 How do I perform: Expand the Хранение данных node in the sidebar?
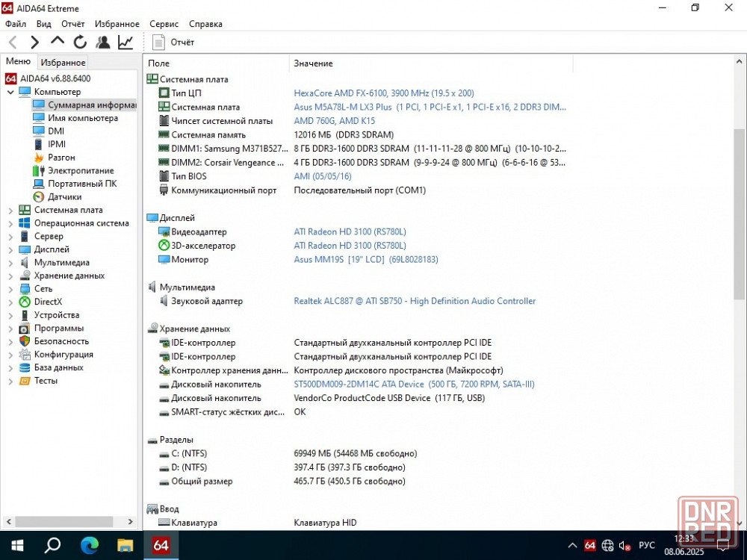10,276
